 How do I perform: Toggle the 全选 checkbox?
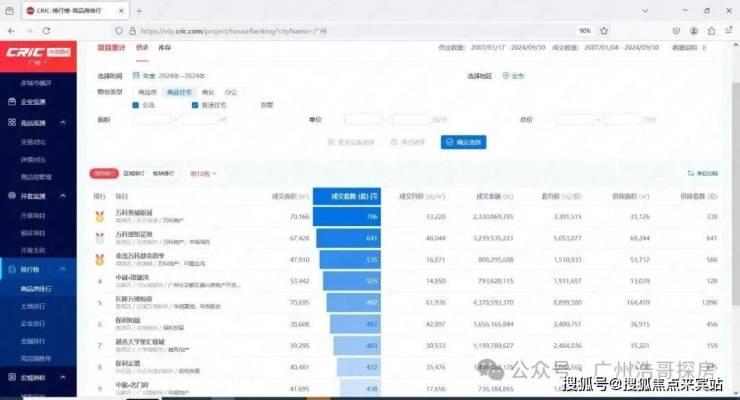click(x=136, y=104)
